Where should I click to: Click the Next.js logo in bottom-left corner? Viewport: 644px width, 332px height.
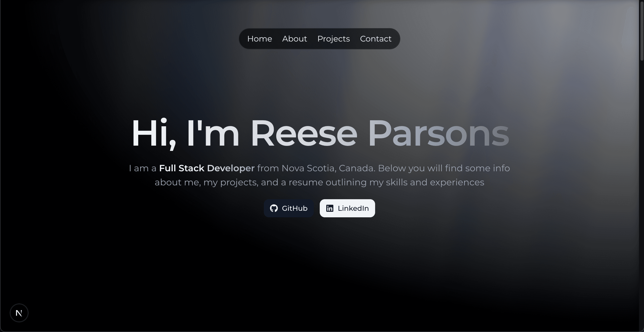point(19,313)
